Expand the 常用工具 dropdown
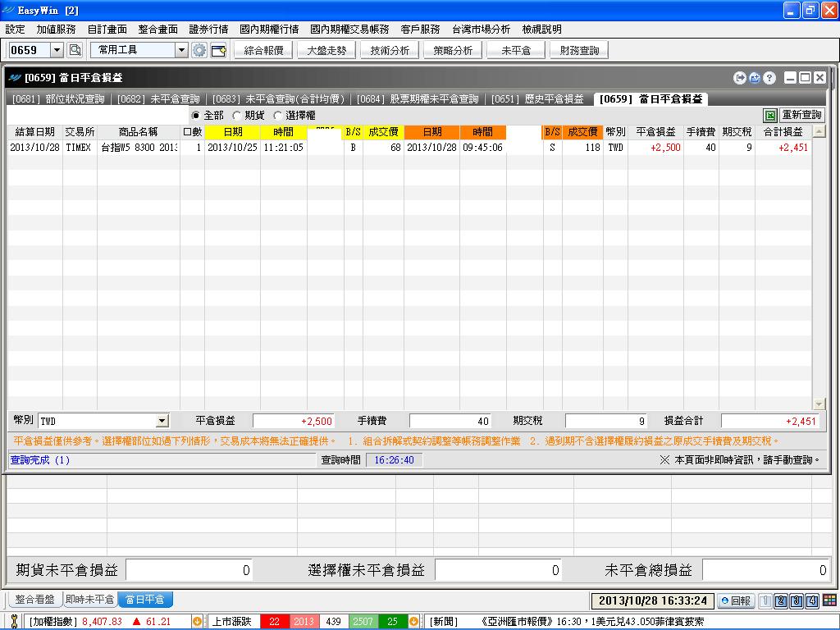 (181, 50)
